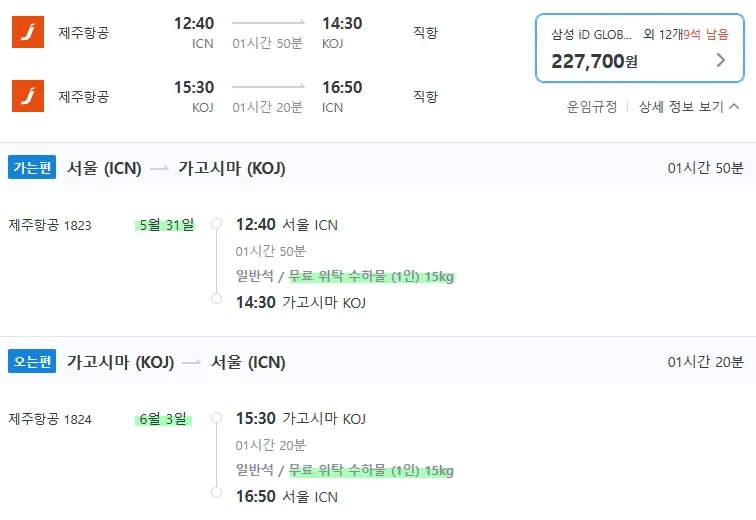This screenshot has width=756, height=520.
Task: Click the 오는편 return badge
Action: 32,362
